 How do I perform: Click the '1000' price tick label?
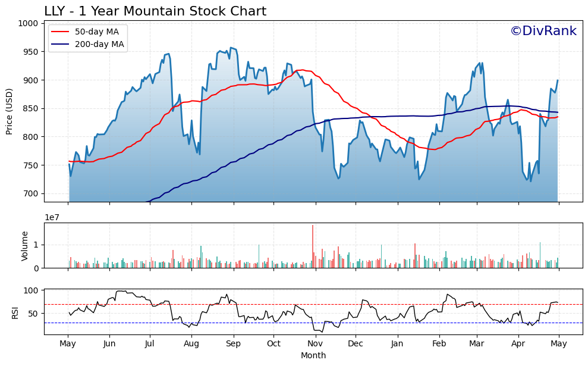point(28,23)
